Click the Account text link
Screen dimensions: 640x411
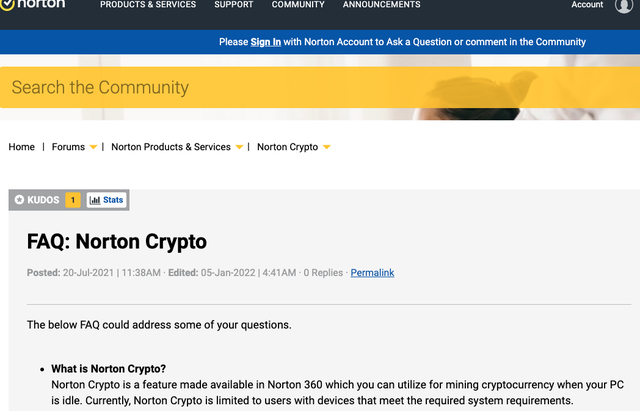point(587,5)
